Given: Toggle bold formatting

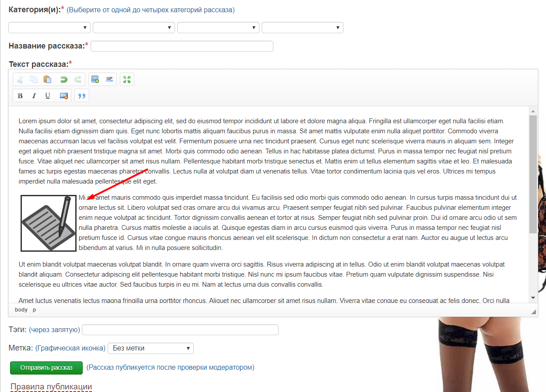Looking at the screenshot, I should point(20,96).
